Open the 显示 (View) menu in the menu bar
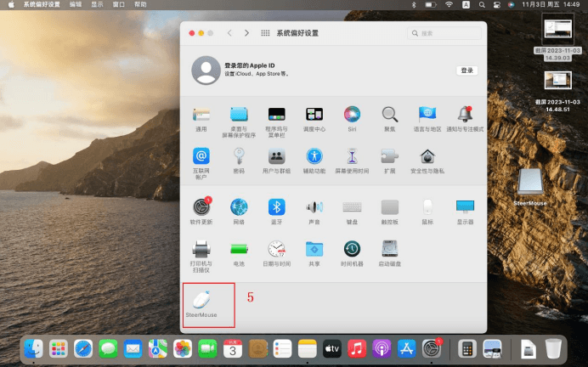This screenshot has height=367, width=588. tap(98, 5)
